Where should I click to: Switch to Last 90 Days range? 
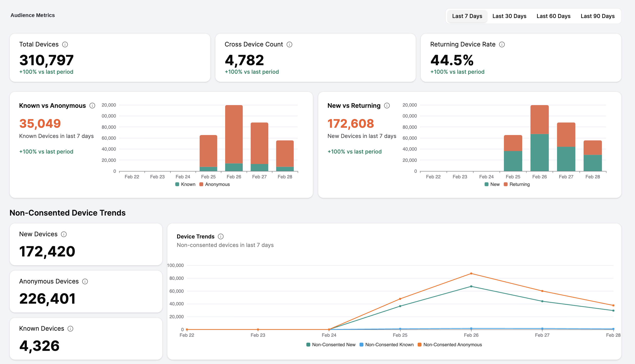597,16
